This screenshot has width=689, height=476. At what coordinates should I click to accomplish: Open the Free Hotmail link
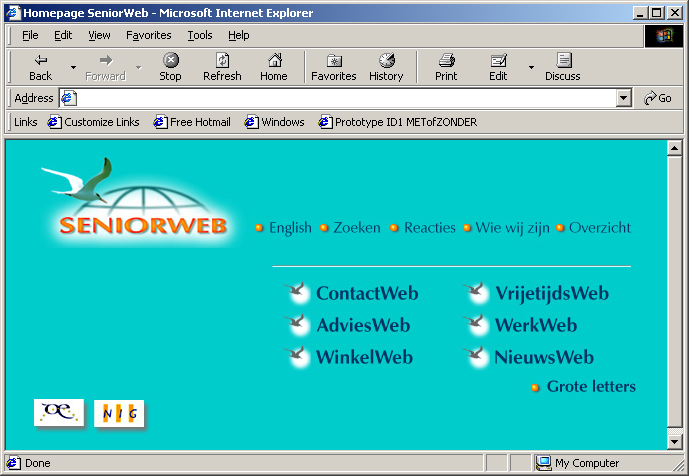[x=192, y=122]
